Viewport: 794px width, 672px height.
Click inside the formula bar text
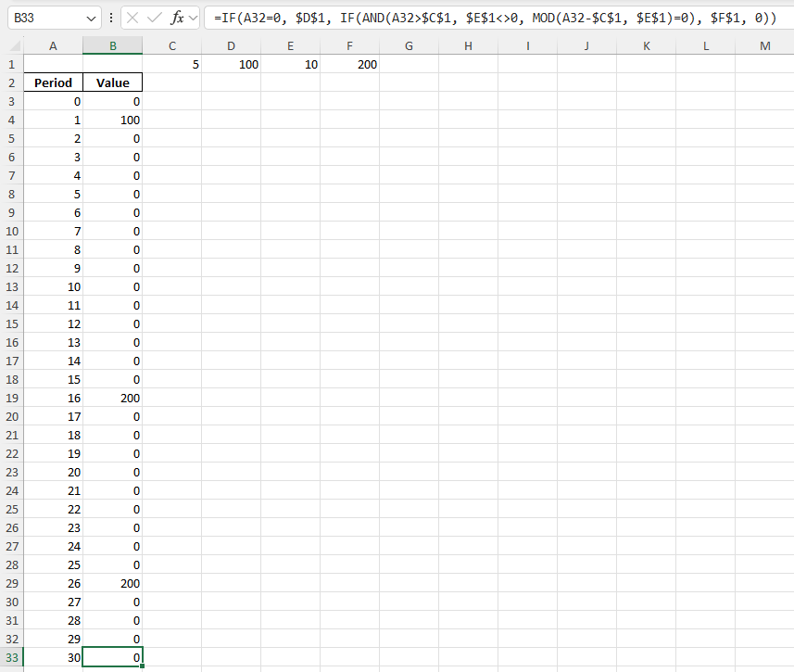pos(496,19)
